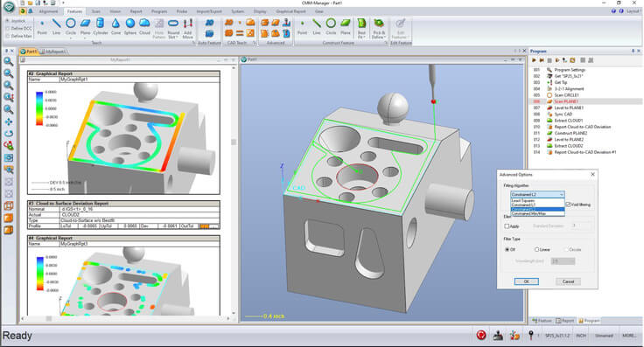This screenshot has height=347, width=644.
Task: Select the Linear filter type option
Action: point(536,249)
